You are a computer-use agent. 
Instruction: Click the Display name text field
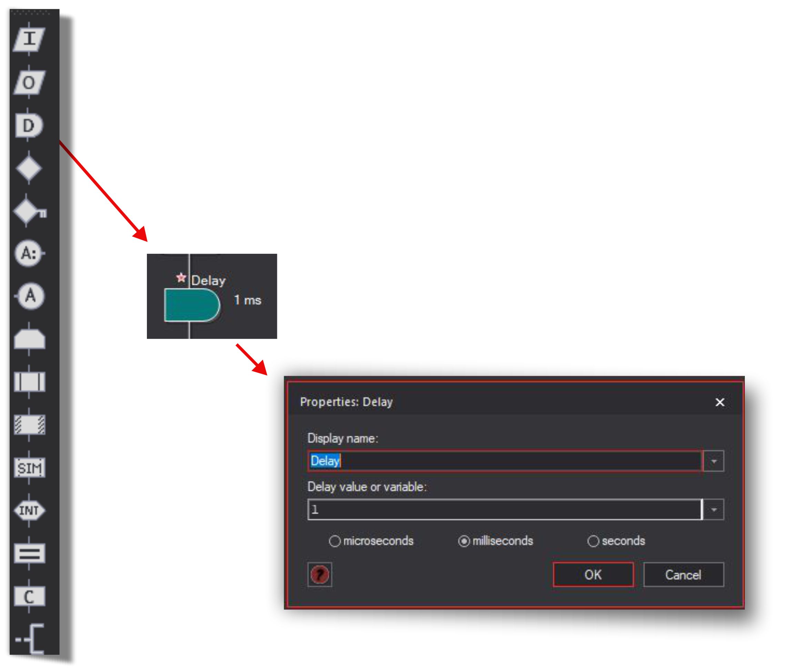tap(505, 461)
